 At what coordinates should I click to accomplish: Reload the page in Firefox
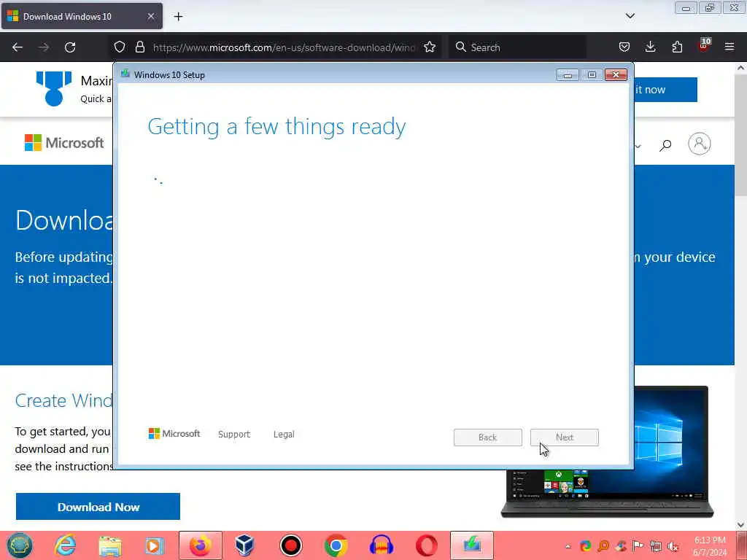click(70, 47)
